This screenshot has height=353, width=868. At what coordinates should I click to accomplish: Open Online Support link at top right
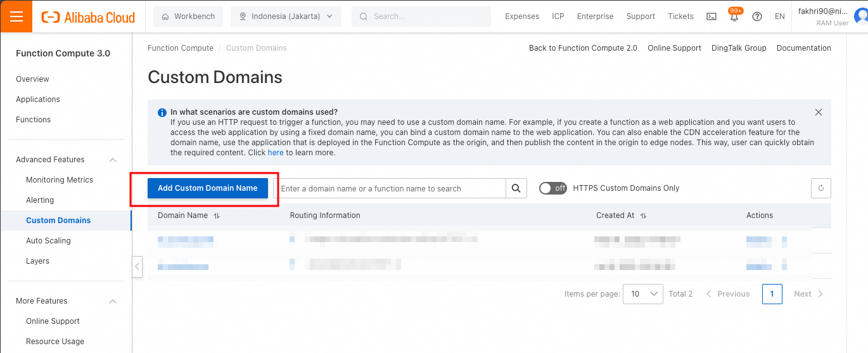674,48
